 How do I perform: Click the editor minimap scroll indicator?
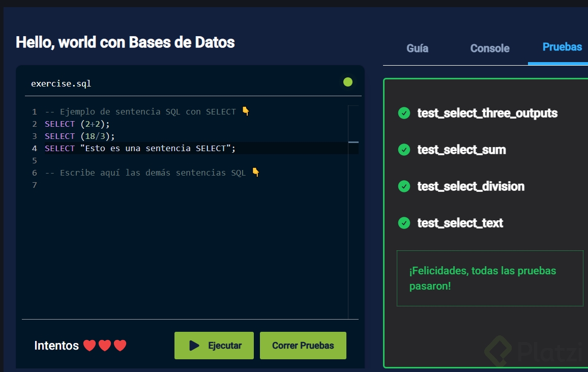coord(353,142)
